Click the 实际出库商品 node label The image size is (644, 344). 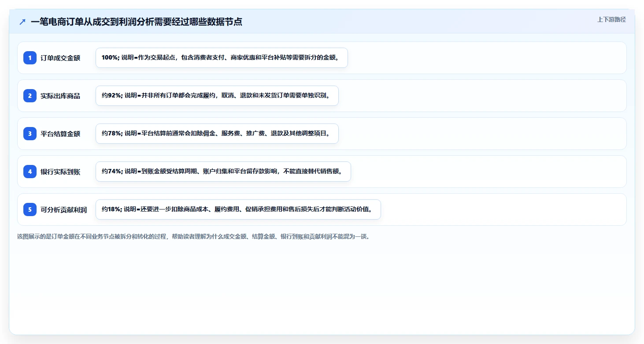(60, 96)
